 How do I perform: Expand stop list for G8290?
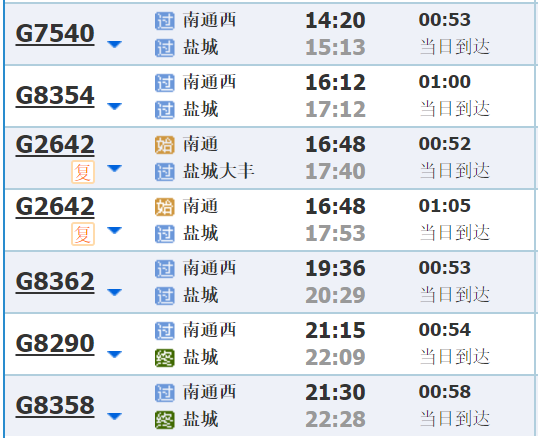tap(114, 354)
